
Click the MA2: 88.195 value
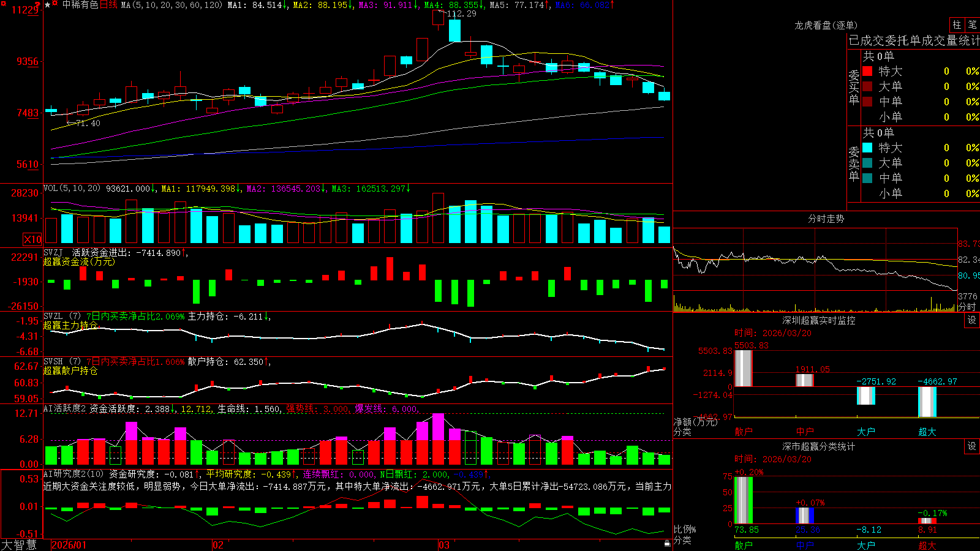pos(322,5)
